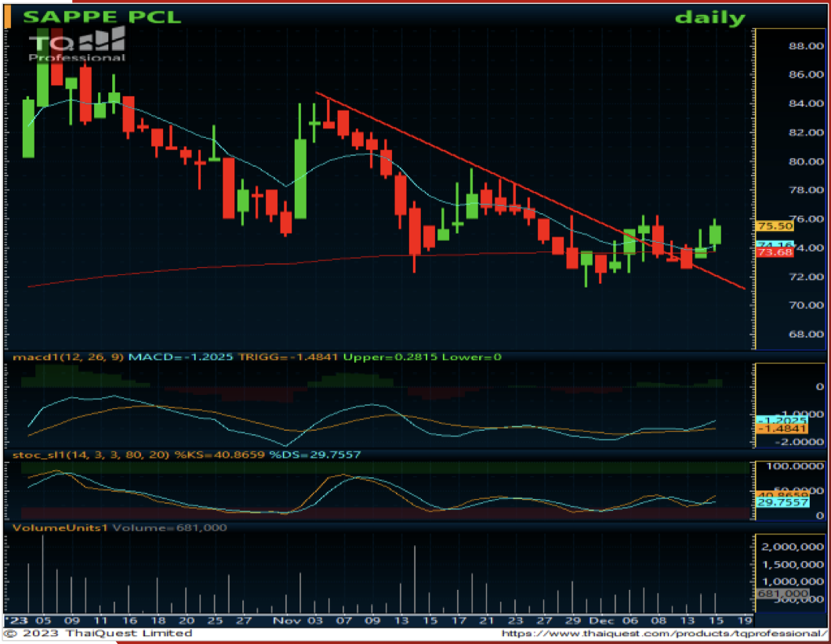Click the Volume=681,000 readout

pyautogui.click(x=169, y=528)
